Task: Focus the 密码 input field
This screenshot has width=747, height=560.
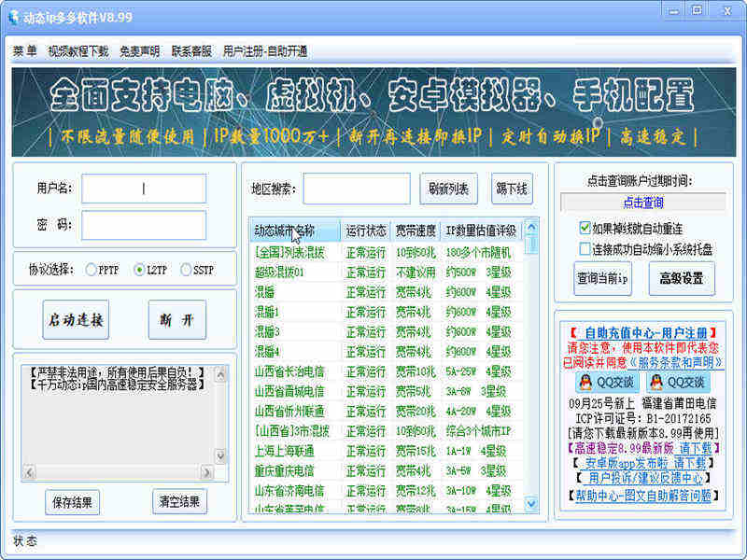Action: [x=144, y=225]
